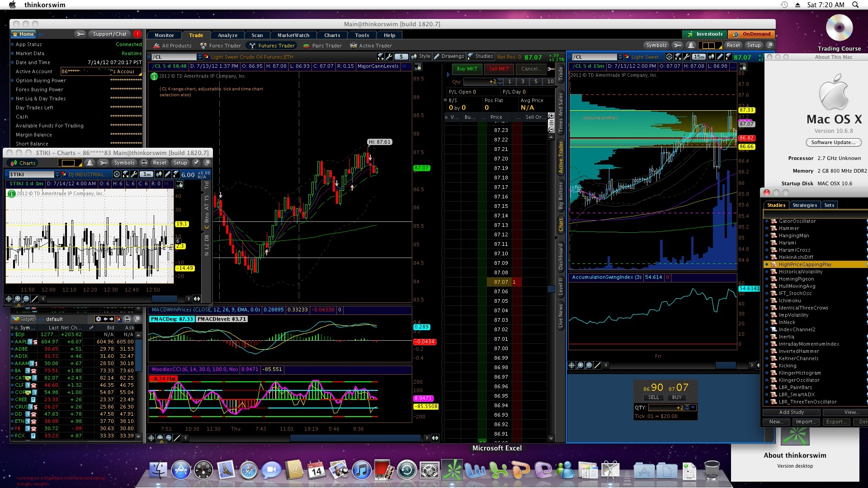Toggle the Times And Sales side panel

(x=561, y=113)
